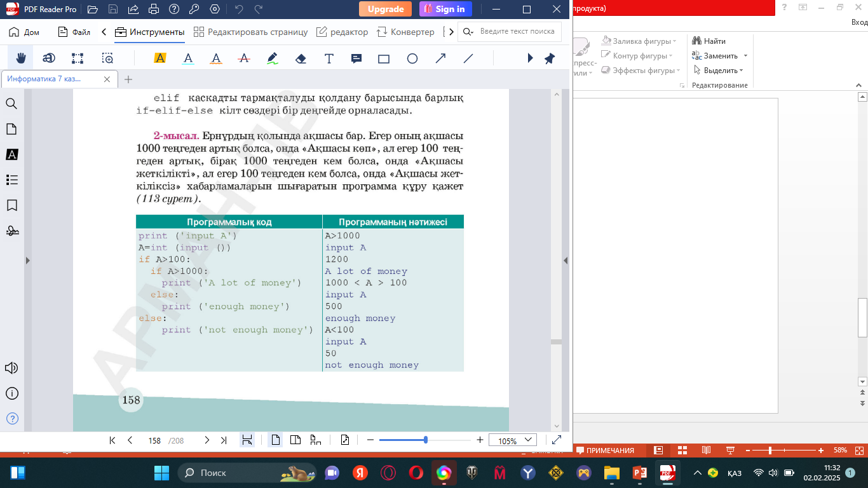Pick the Eraser tool
868x488 pixels.
301,58
